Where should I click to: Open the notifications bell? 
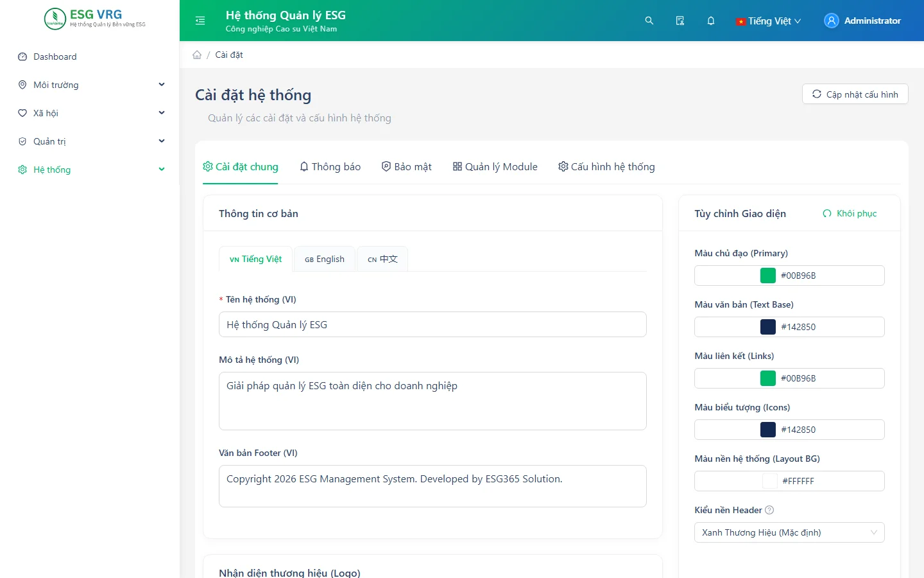(x=711, y=21)
